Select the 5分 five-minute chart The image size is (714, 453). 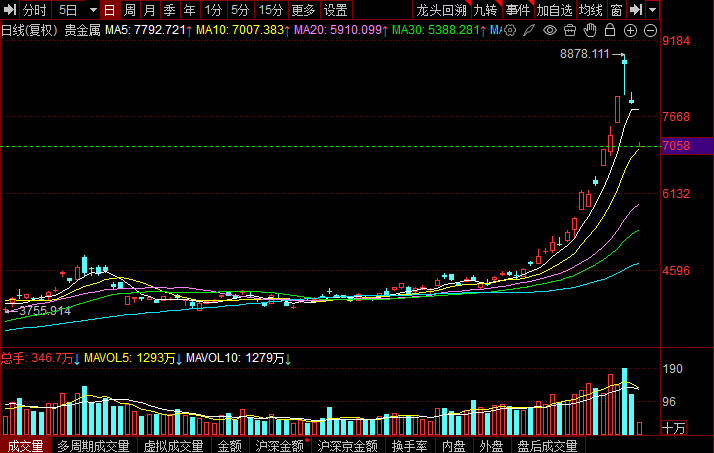pyautogui.click(x=240, y=10)
